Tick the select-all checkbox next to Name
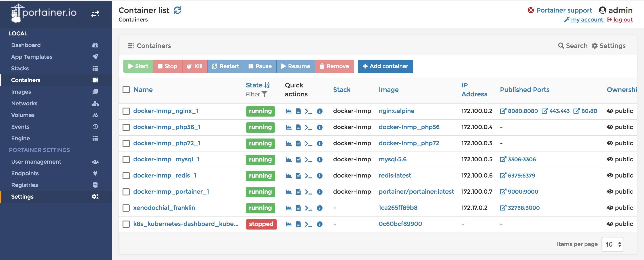Image resolution: width=644 pixels, height=260 pixels. pyautogui.click(x=126, y=90)
